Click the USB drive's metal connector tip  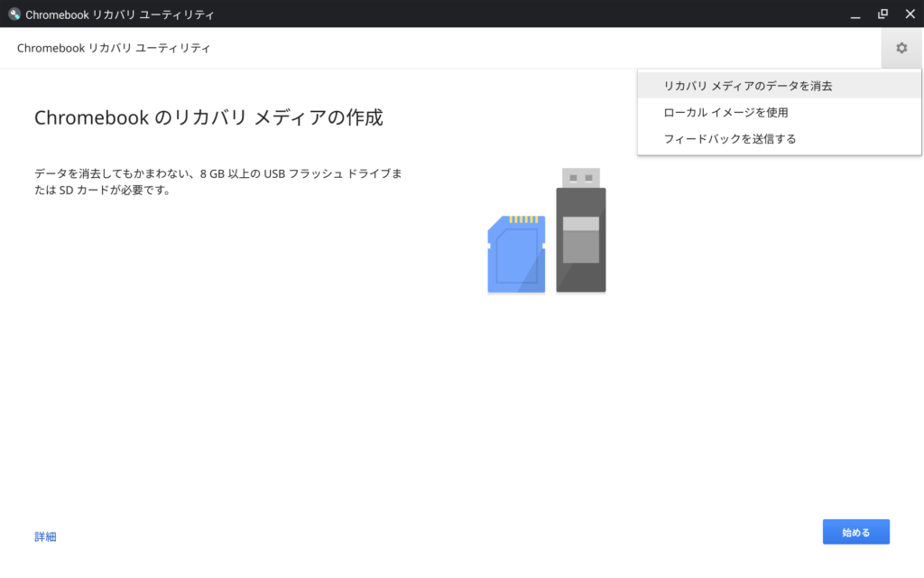point(580,177)
